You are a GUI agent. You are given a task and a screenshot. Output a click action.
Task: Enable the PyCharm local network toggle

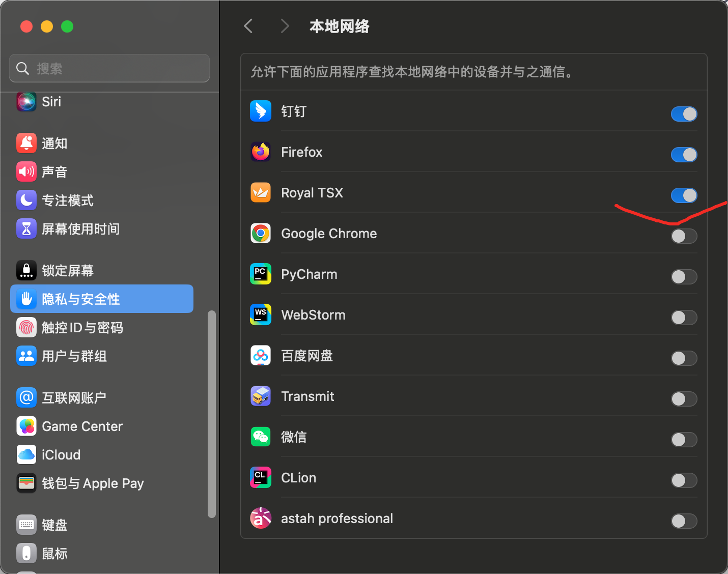click(684, 277)
